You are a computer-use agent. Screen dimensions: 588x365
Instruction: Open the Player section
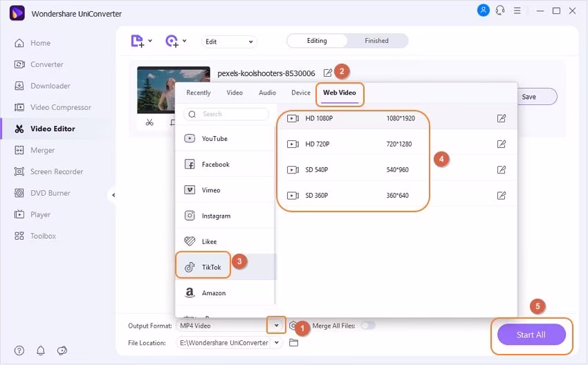tap(32, 214)
